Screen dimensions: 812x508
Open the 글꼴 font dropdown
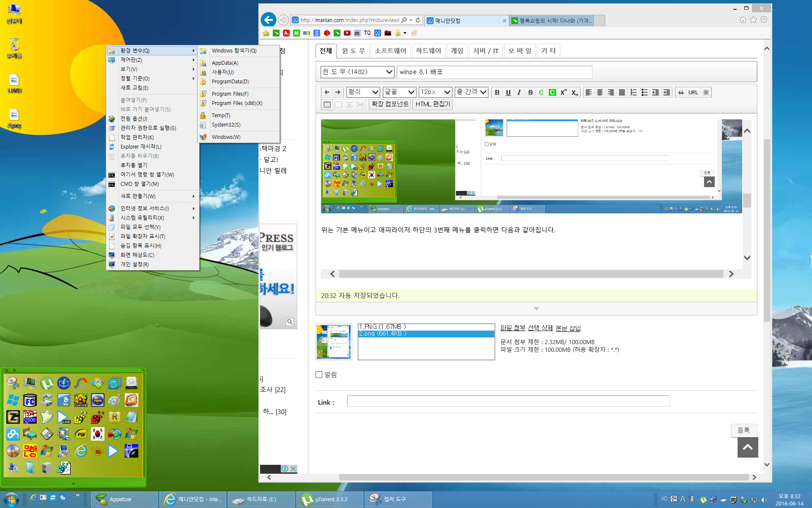point(399,92)
